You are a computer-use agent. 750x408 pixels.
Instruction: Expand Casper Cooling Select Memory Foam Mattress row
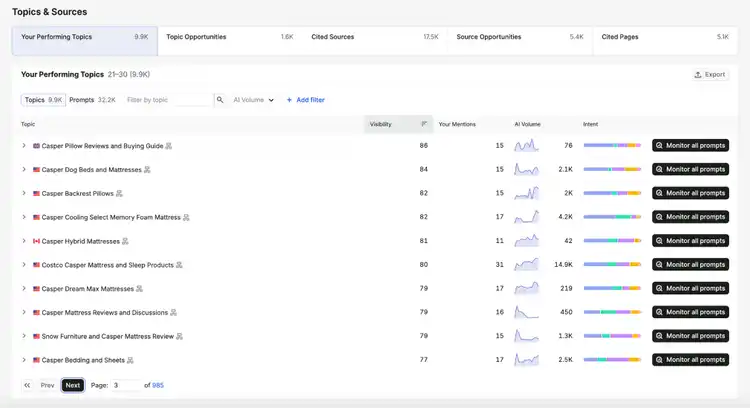tap(24, 217)
